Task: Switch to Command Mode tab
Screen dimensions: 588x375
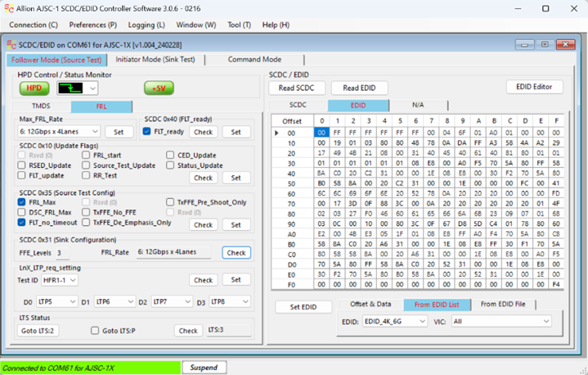Action: point(254,59)
